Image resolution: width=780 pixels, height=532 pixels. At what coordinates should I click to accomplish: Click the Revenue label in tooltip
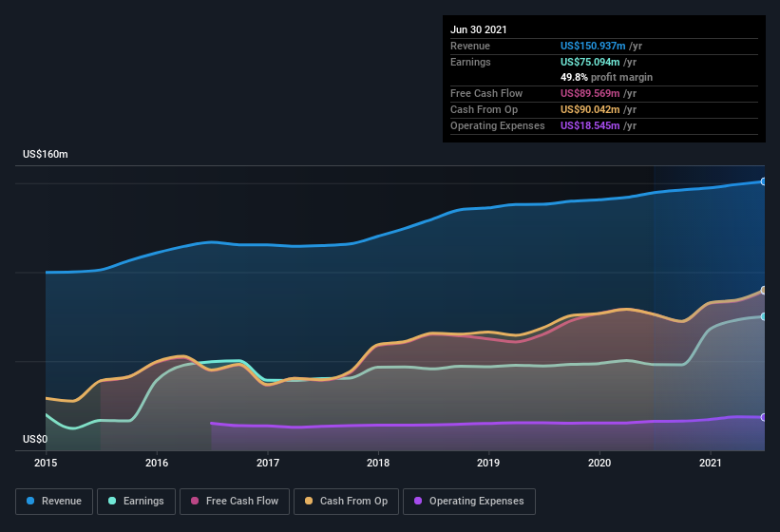[470, 46]
